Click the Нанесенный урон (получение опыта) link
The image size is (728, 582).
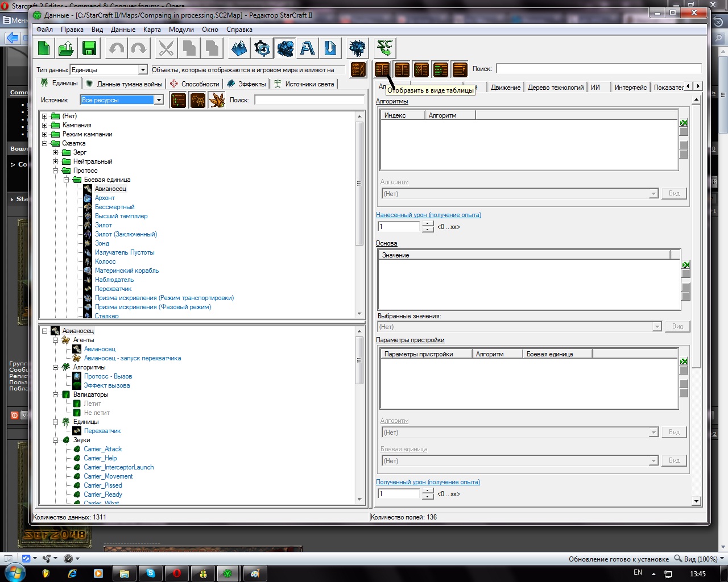coord(429,215)
